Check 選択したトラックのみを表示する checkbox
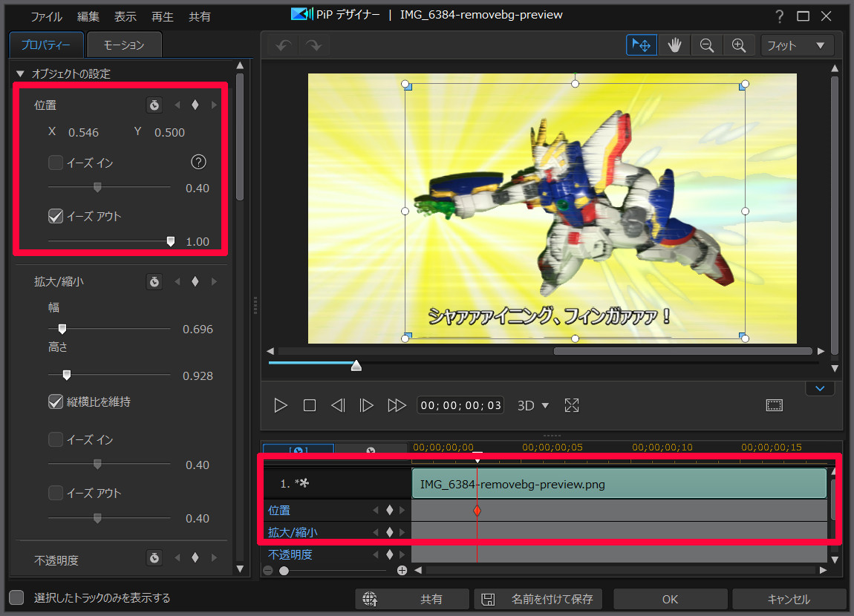This screenshot has width=854, height=616. [16, 598]
